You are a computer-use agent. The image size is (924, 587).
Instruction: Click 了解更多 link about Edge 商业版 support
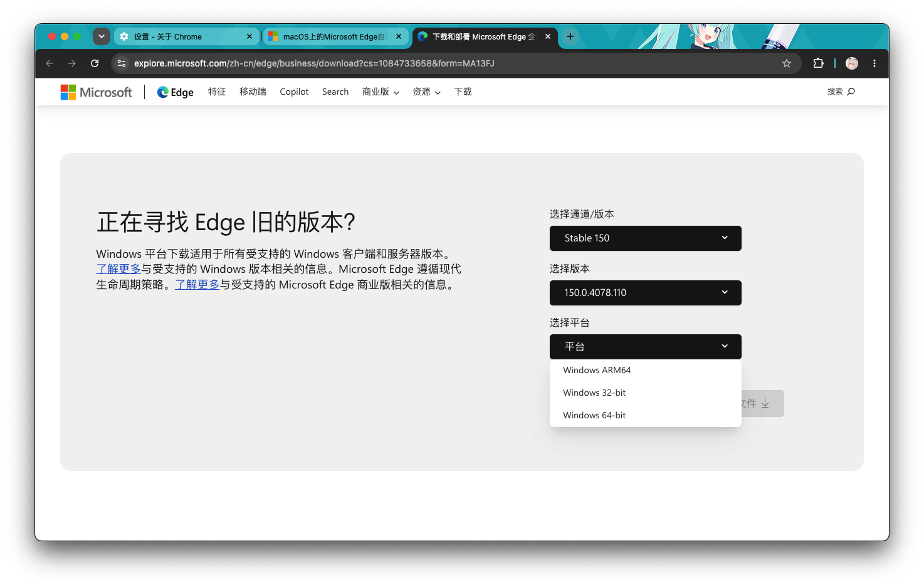(197, 285)
